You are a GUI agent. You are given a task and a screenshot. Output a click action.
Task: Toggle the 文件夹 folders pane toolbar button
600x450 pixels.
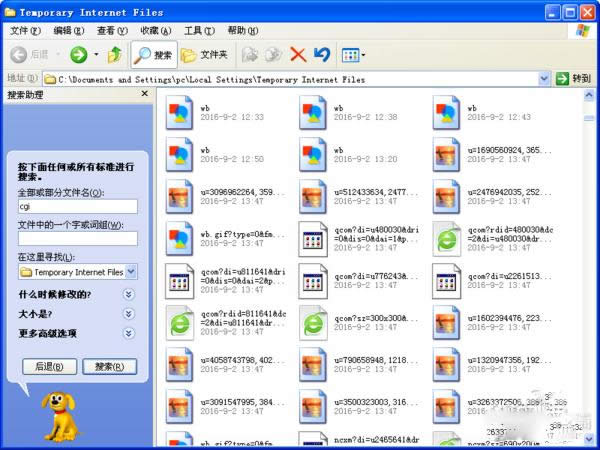point(204,54)
